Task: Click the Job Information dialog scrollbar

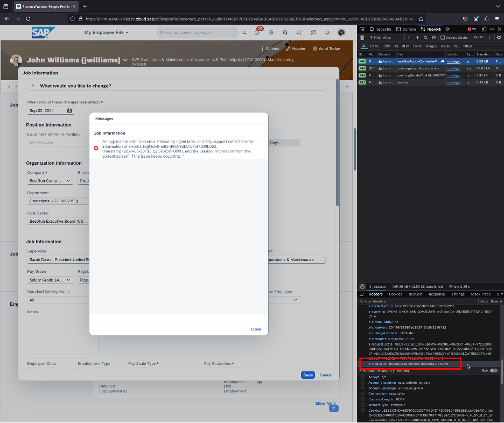Action: coord(337,143)
